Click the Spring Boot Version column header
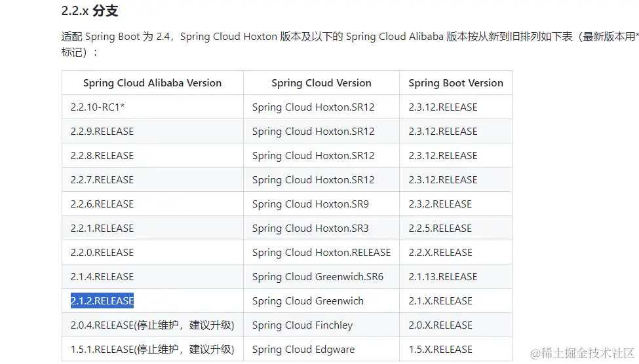 (455, 83)
